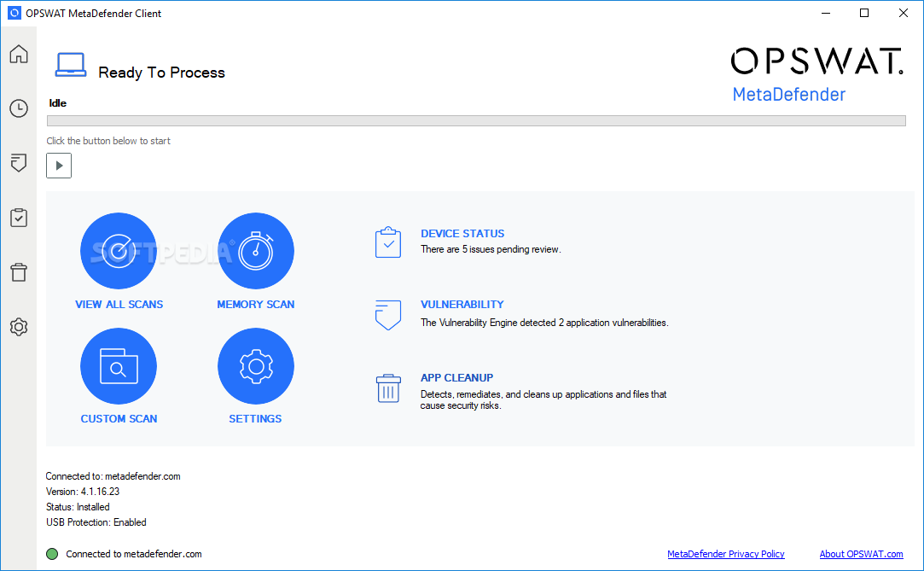Click the CUSTOM SCAN label
The height and width of the screenshot is (571, 924).
coord(119,419)
